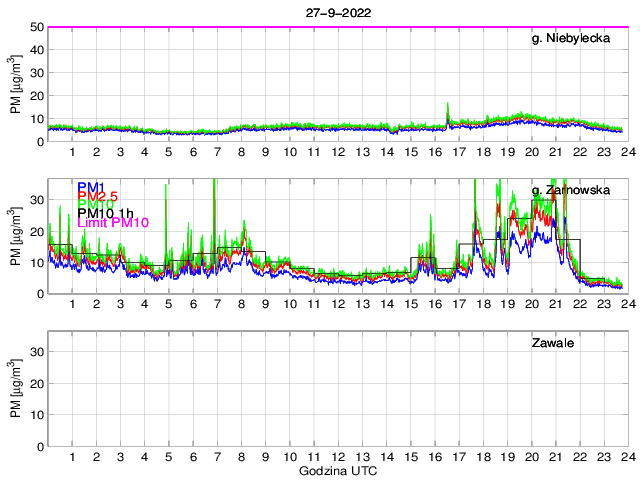Select hour 24 tick below the Niebylecka chart
The height and width of the screenshot is (480, 640).
(x=626, y=152)
